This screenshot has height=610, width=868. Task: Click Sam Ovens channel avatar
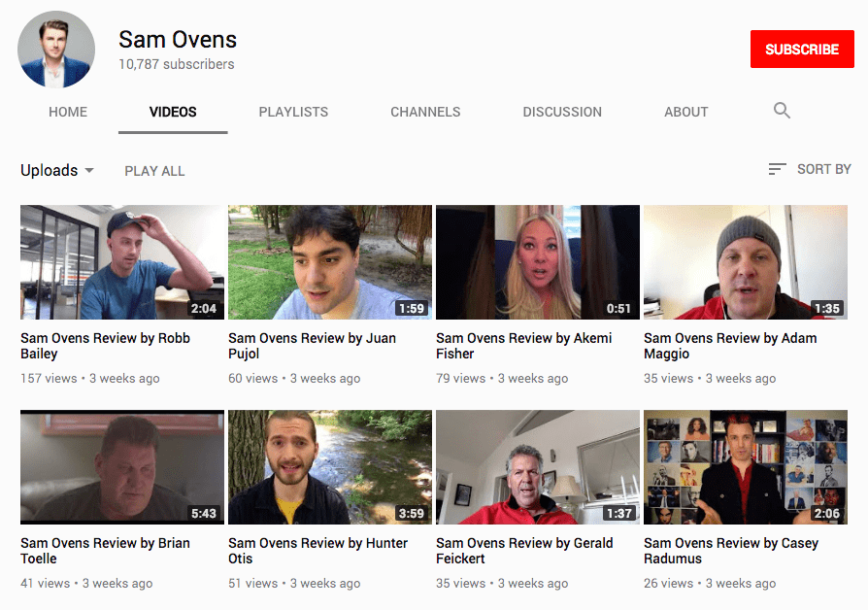coord(56,50)
